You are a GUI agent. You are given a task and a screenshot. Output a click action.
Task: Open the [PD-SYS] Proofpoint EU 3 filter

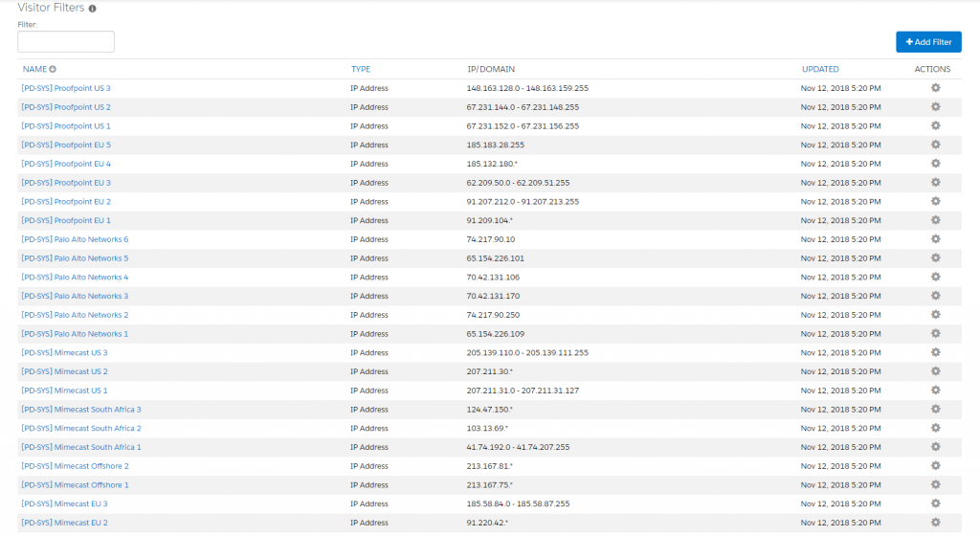point(66,183)
